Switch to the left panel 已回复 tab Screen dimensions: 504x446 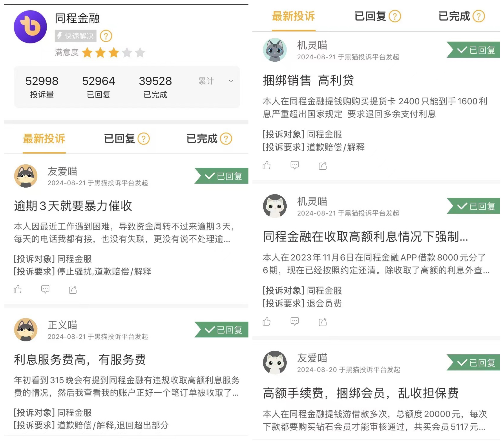[x=119, y=139]
